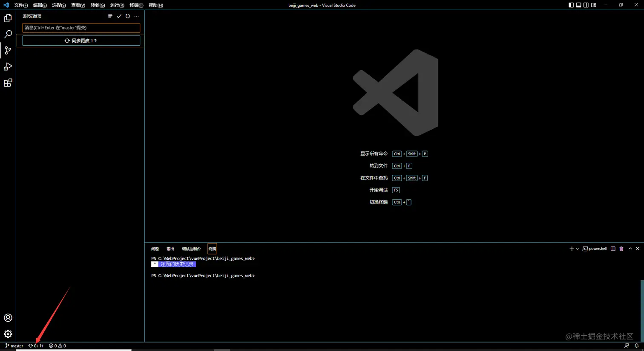Open source control more actions ellipsis
Screen dimensions: 644x351
pyautogui.click(x=136, y=16)
